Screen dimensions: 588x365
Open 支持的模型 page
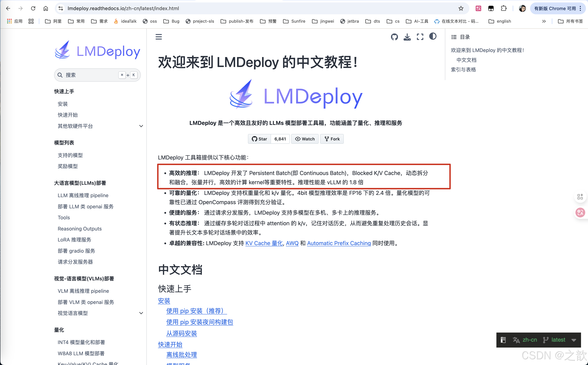click(x=70, y=155)
